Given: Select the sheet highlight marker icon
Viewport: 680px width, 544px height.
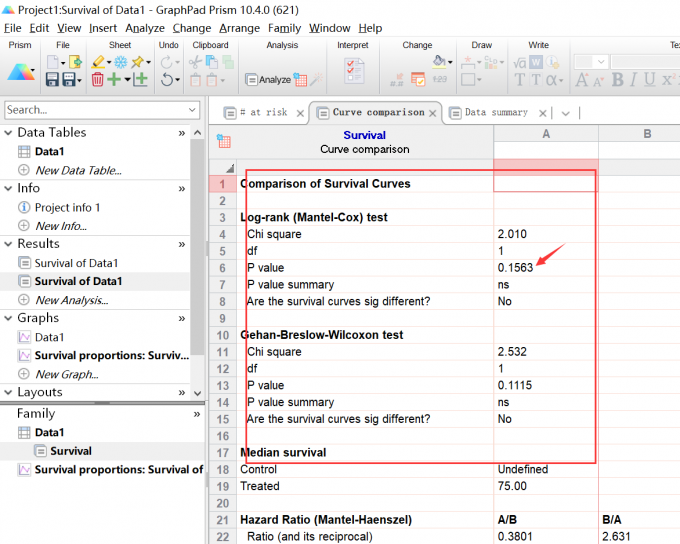Looking at the screenshot, I should (98, 62).
